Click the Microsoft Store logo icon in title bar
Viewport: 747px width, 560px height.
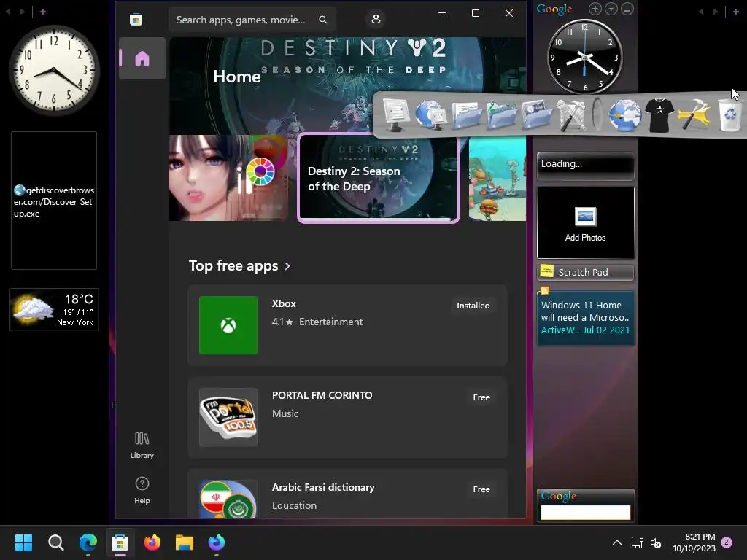(136, 20)
